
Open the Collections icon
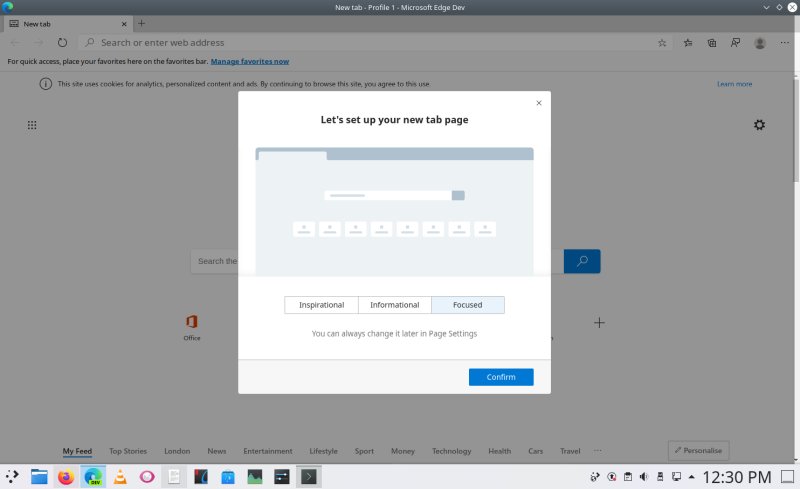point(712,43)
